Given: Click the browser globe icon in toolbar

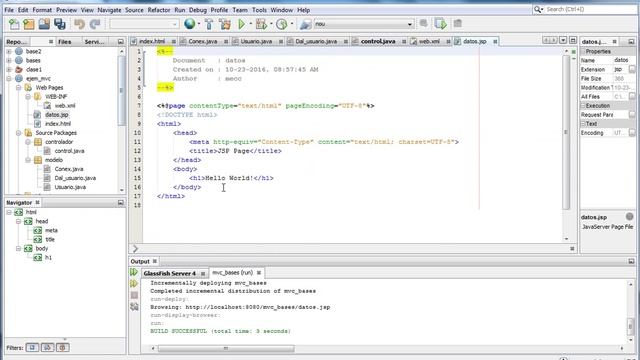Looking at the screenshot, I should tap(189, 24).
